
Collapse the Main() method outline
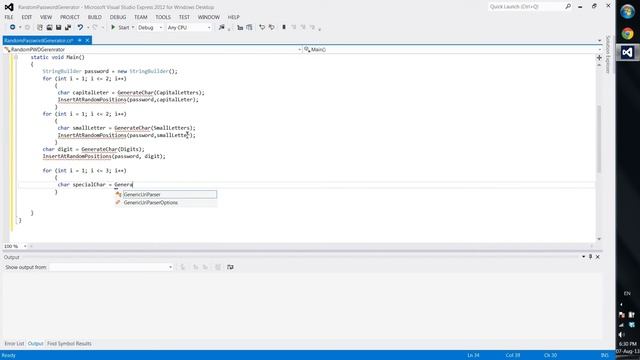point(16,58)
